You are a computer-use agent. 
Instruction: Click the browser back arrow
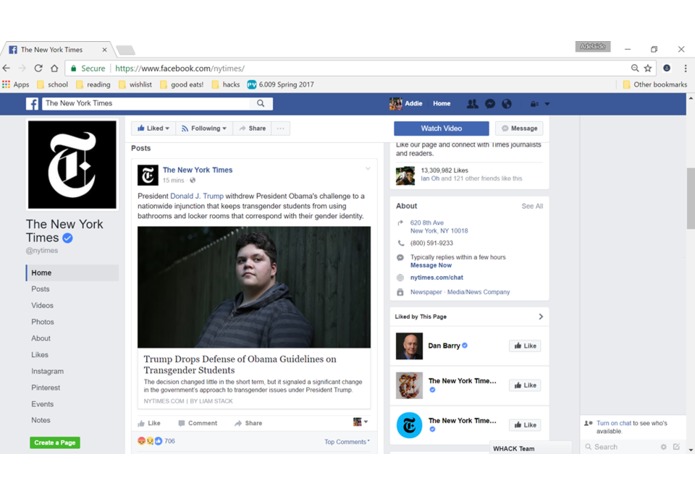tap(6, 68)
